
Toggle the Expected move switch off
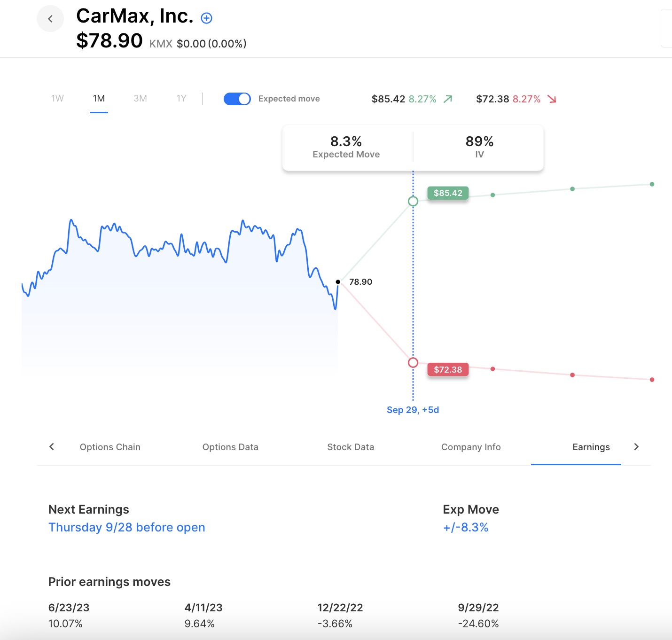(x=237, y=99)
